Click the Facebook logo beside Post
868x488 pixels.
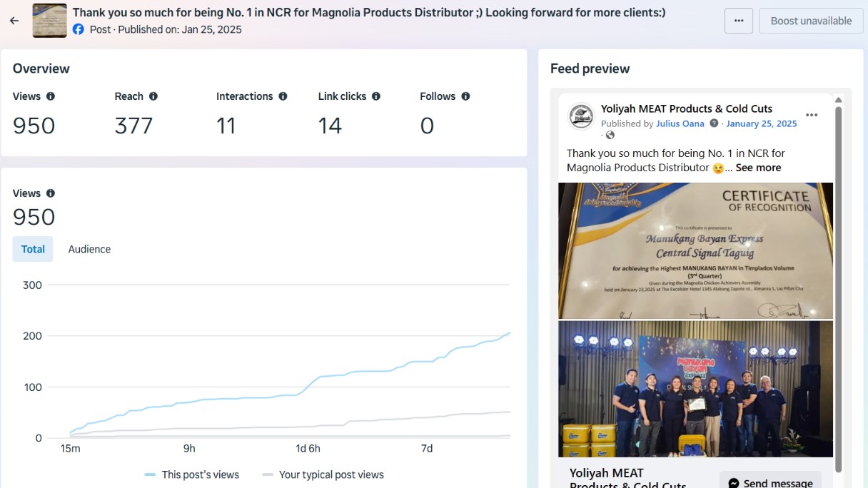[x=79, y=29]
